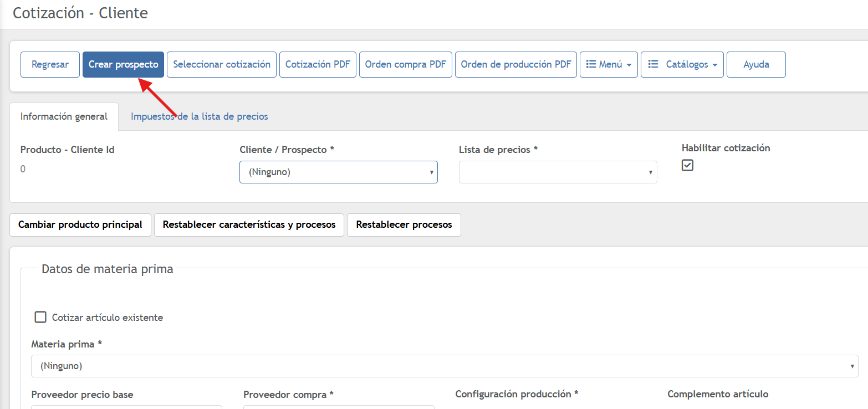The image size is (868, 409).
Task: Switch to Información general tab
Action: pyautogui.click(x=64, y=116)
